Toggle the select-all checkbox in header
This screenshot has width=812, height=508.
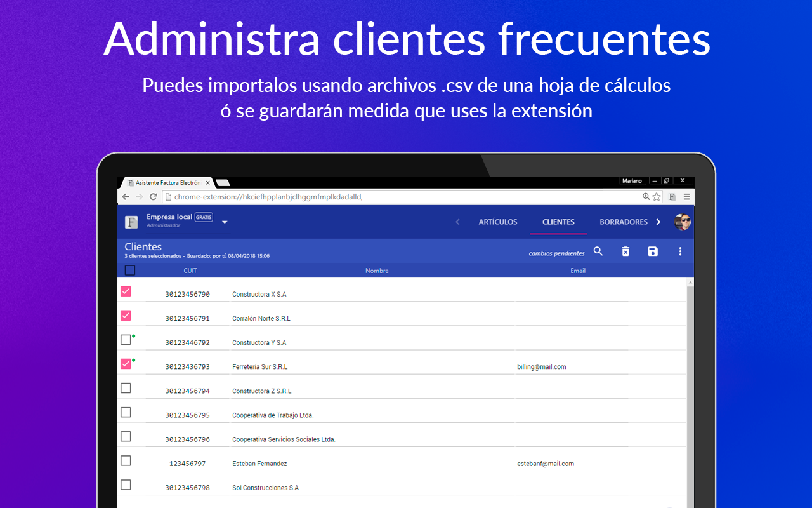tap(130, 271)
